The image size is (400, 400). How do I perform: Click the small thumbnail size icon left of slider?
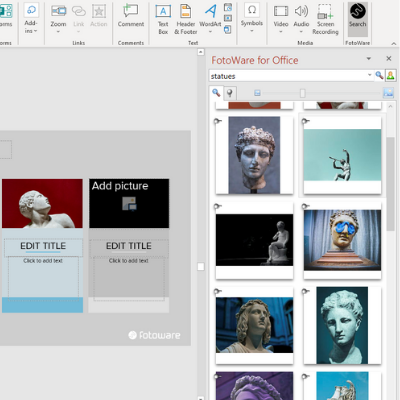(x=257, y=93)
